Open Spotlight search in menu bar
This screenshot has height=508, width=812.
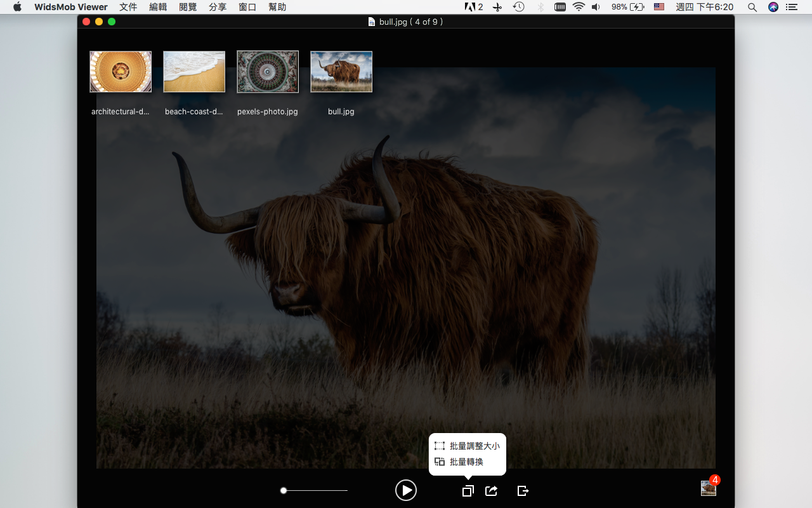click(752, 7)
